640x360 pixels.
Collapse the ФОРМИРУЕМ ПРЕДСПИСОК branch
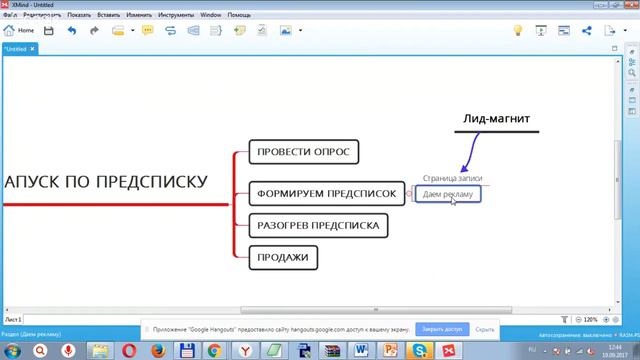[409, 194]
